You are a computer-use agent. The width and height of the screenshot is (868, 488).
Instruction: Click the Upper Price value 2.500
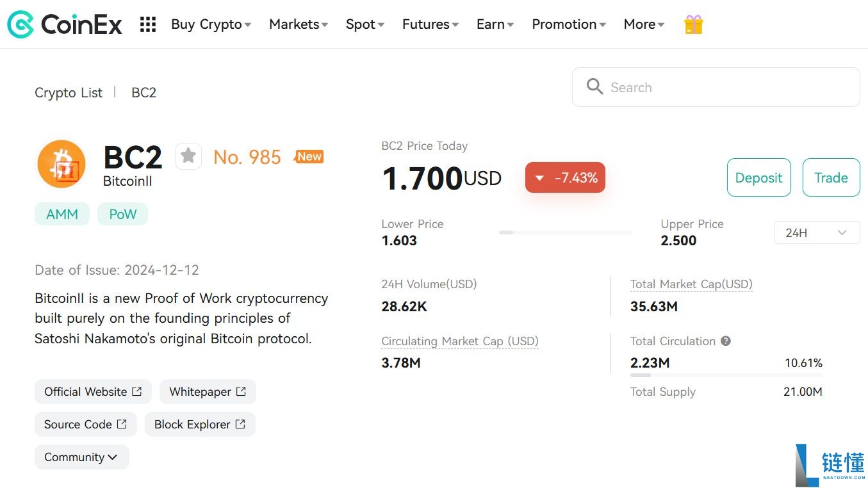pyautogui.click(x=678, y=241)
